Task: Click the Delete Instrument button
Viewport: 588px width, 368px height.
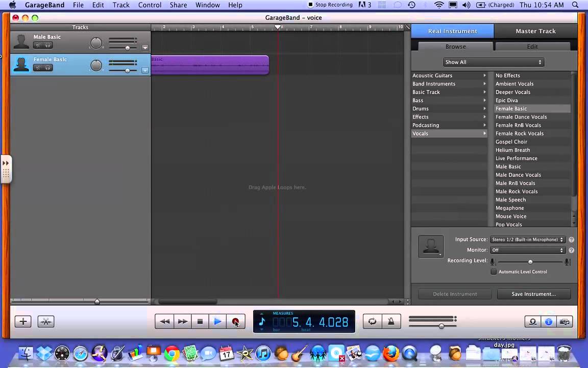Action: coord(455,294)
